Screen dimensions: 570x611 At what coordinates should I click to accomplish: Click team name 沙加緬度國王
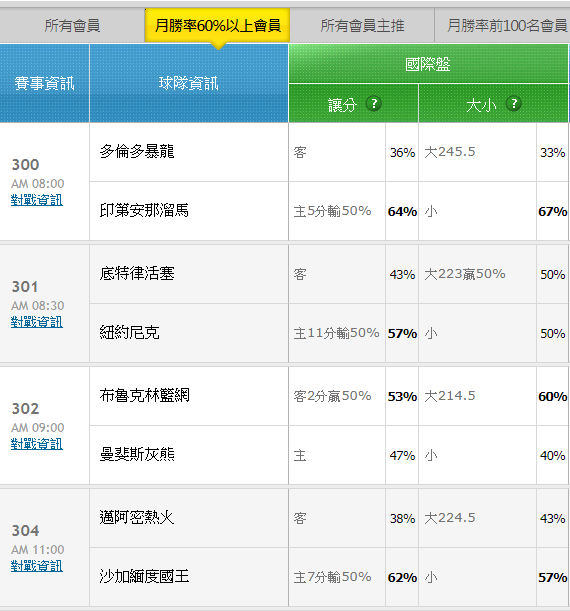[144, 576]
